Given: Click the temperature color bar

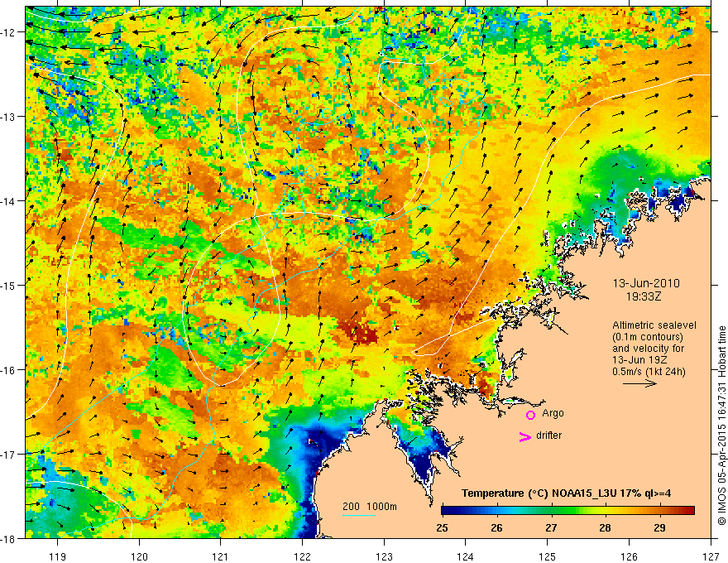Looking at the screenshot, I should click(x=568, y=510).
